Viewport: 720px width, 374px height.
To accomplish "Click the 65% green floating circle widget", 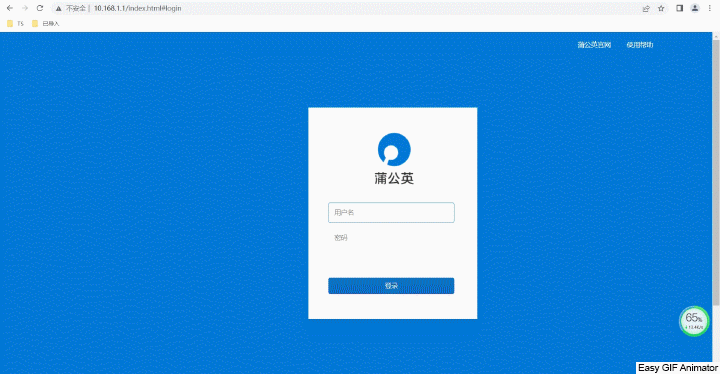I will tap(694, 321).
